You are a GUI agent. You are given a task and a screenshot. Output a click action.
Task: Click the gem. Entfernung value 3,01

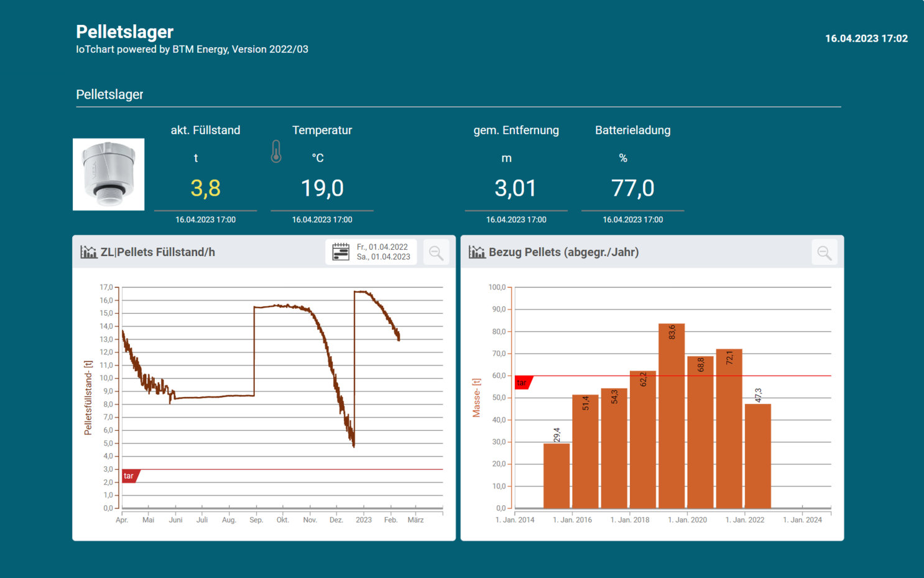(515, 188)
